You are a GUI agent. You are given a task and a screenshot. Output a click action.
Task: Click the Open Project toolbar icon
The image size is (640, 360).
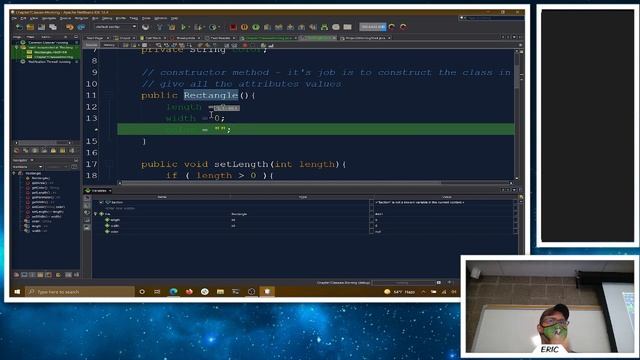[x=41, y=27]
